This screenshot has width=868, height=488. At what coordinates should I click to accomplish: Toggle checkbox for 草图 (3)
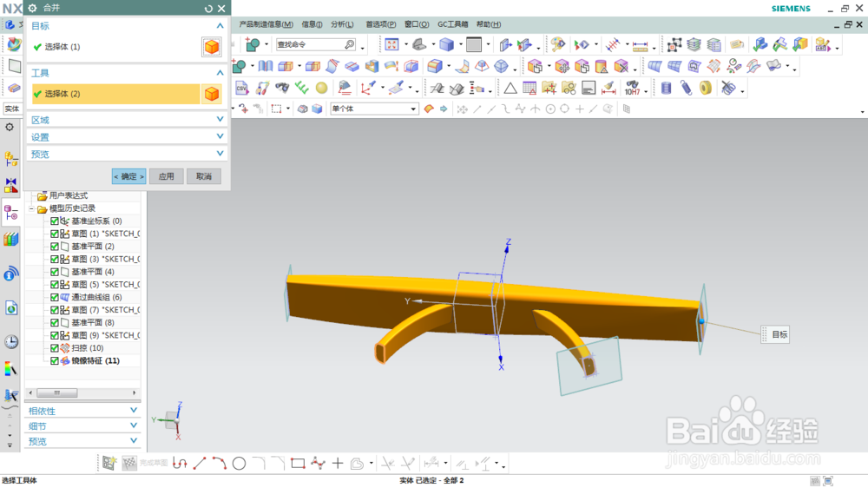[54, 260]
